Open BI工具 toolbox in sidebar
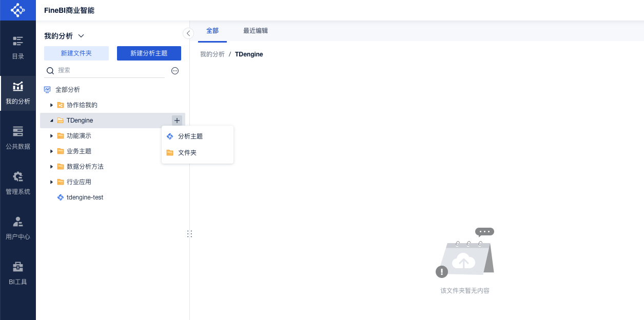644x320 pixels. pos(18,273)
